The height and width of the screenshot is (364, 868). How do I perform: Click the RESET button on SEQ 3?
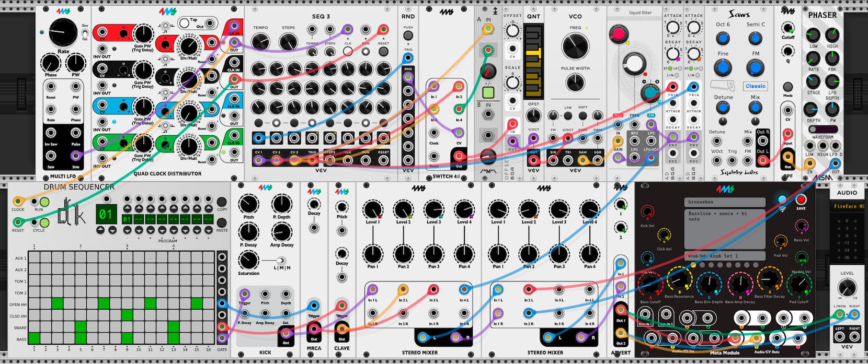point(383,51)
